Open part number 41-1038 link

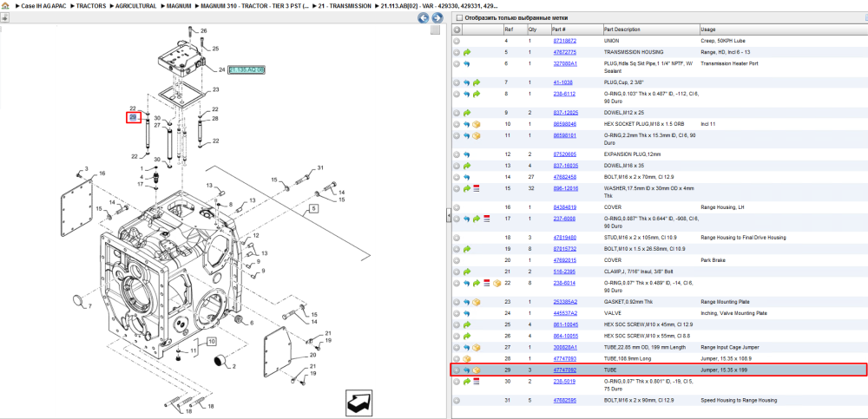click(x=562, y=82)
